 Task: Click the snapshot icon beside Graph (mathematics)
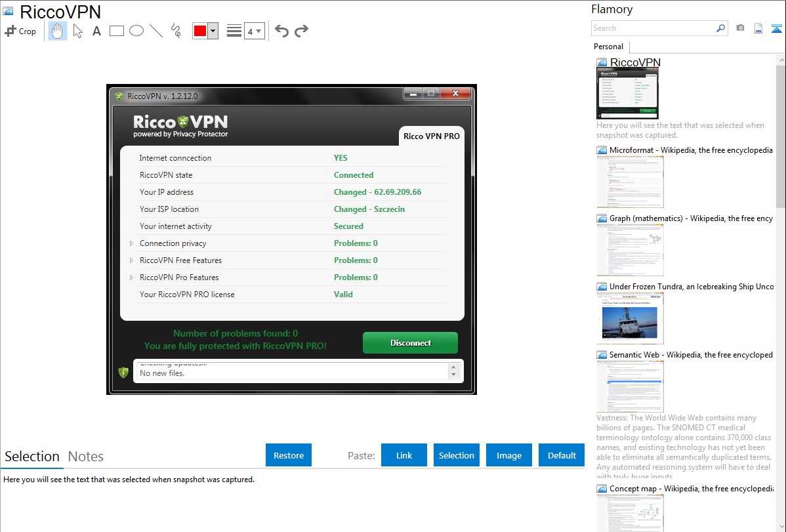click(602, 218)
